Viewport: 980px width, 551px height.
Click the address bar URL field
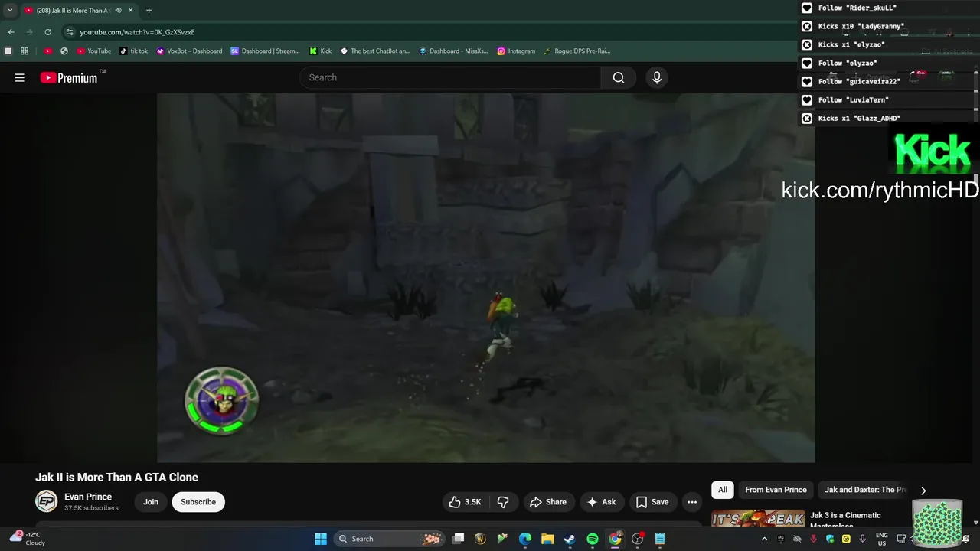tap(429, 32)
